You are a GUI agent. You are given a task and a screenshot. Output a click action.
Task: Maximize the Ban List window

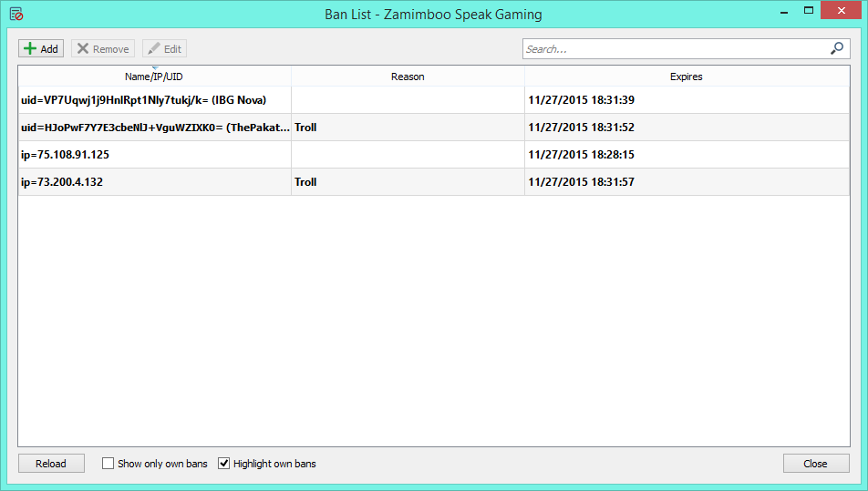point(809,11)
